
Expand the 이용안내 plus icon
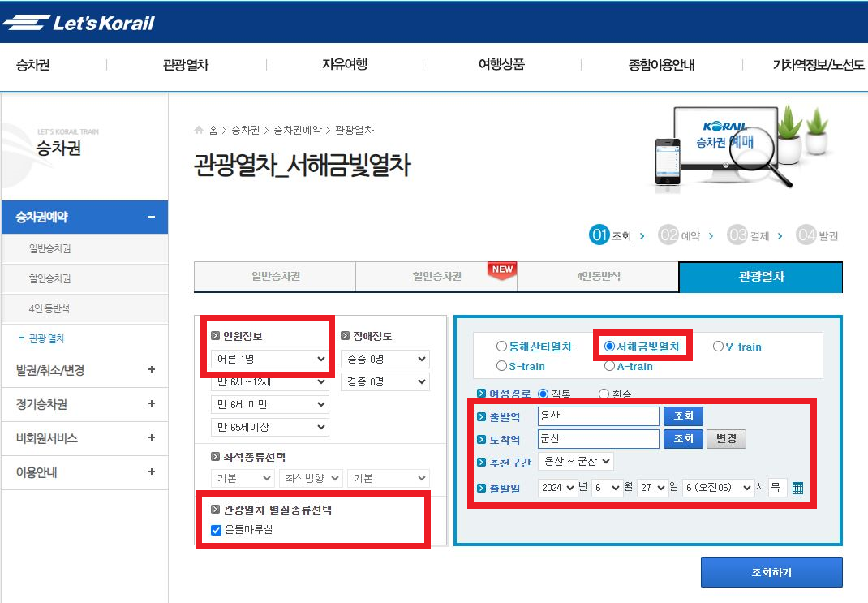(x=152, y=472)
